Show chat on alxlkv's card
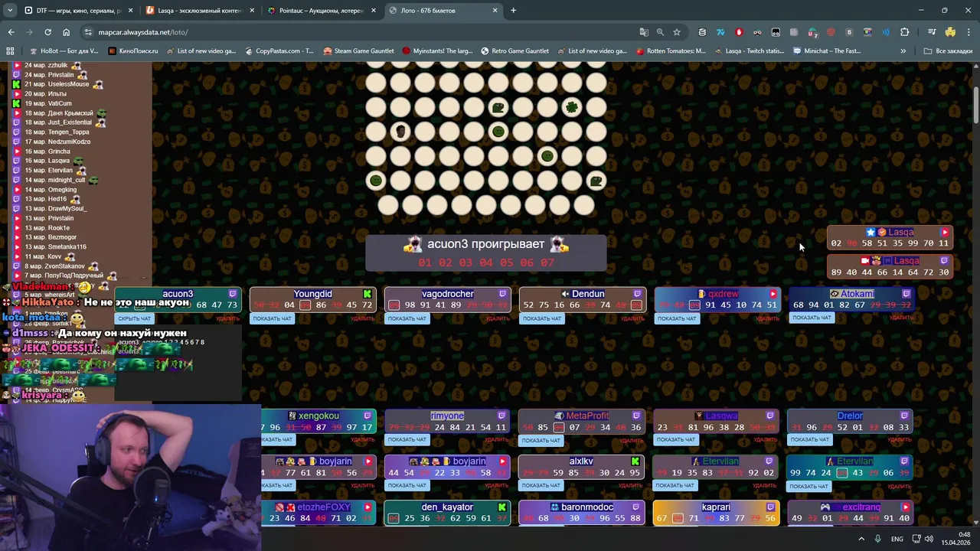This screenshot has height=551, width=980. click(x=541, y=486)
